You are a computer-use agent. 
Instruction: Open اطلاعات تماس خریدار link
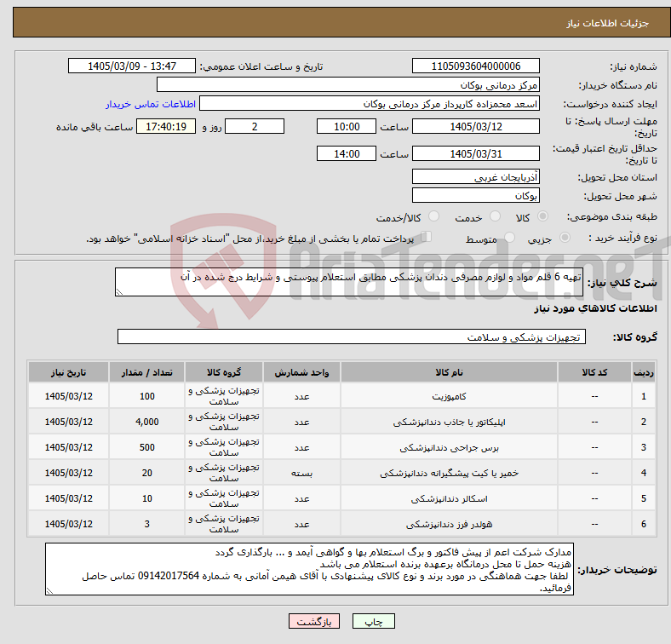pyautogui.click(x=151, y=104)
